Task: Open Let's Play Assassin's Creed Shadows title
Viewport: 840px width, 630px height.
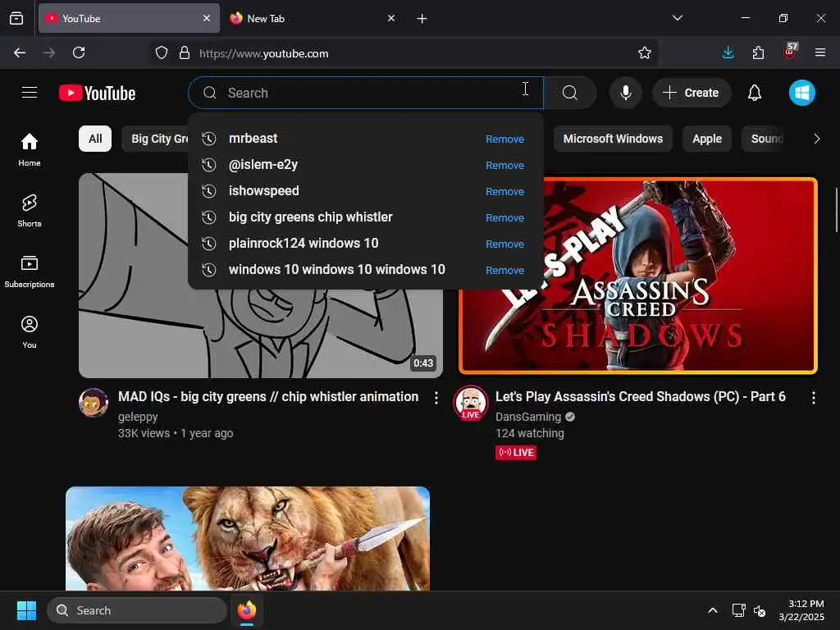Action: (640, 396)
